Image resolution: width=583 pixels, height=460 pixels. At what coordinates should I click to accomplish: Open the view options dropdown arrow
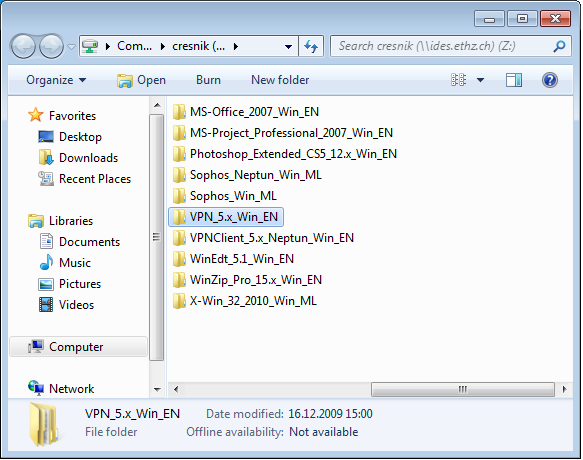(480, 80)
